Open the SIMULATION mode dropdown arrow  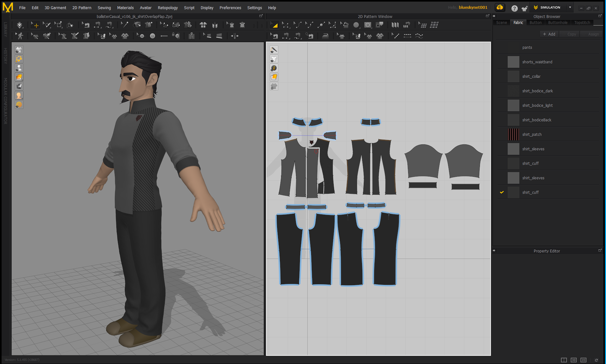570,8
